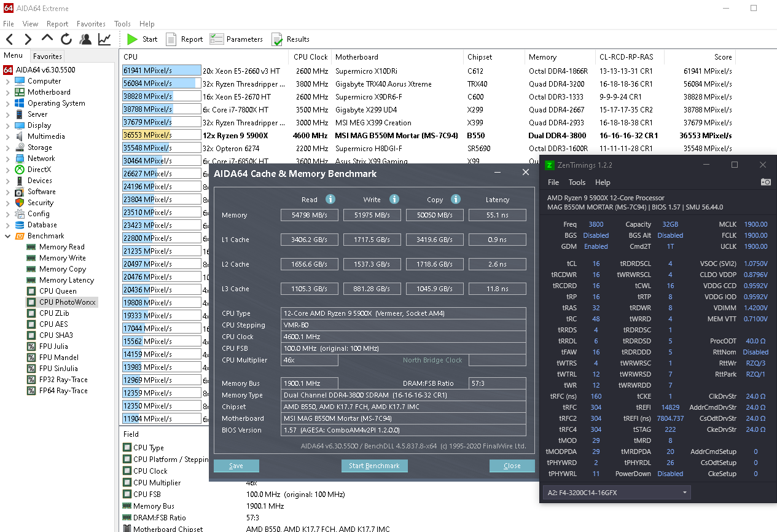The height and width of the screenshot is (532, 777).
Task: Click the Read info icon in benchmark dialog
Action: coord(330,199)
